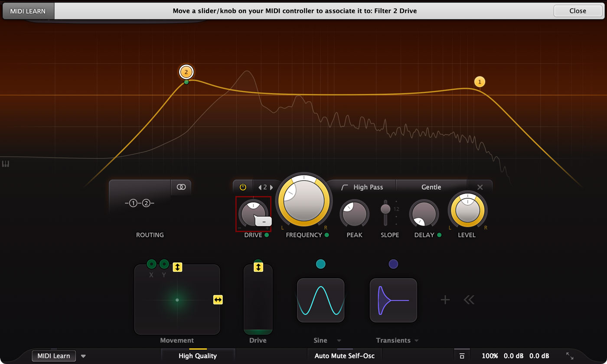Image resolution: width=607 pixels, height=364 pixels.
Task: Click the piano keyboard icon at left edge
Action: click(x=6, y=164)
